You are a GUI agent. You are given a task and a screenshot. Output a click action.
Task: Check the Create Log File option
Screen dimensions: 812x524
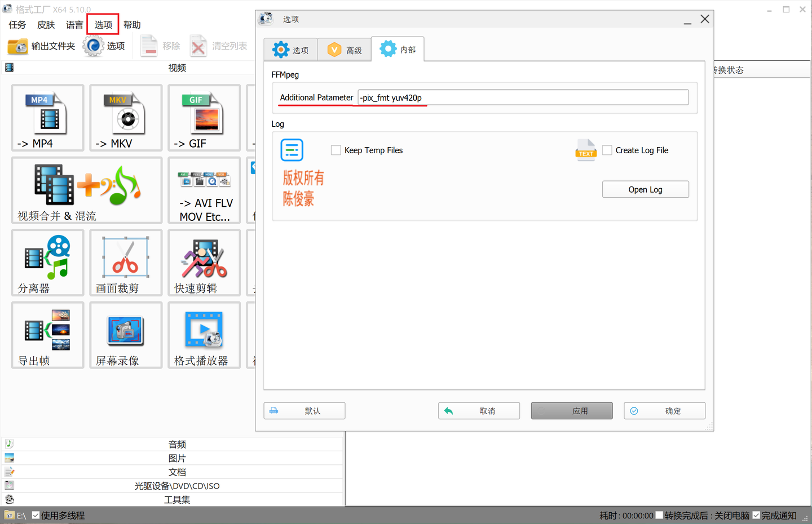click(x=607, y=150)
